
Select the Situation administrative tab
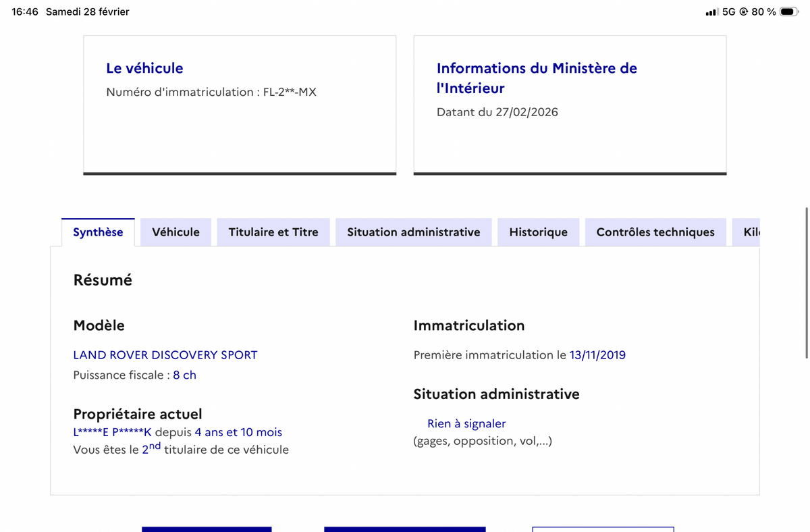click(413, 232)
